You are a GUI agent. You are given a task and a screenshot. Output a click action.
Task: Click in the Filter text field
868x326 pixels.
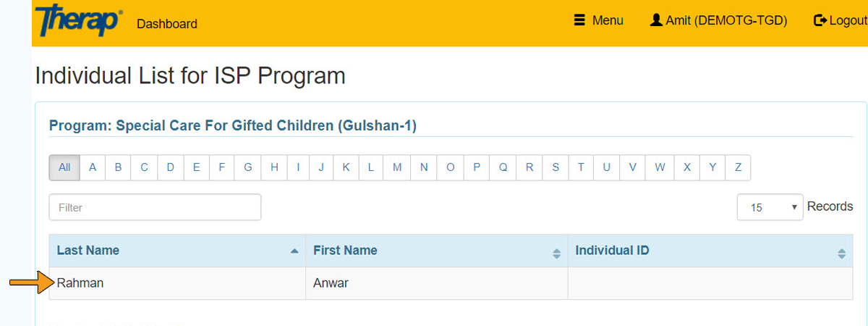(x=155, y=207)
